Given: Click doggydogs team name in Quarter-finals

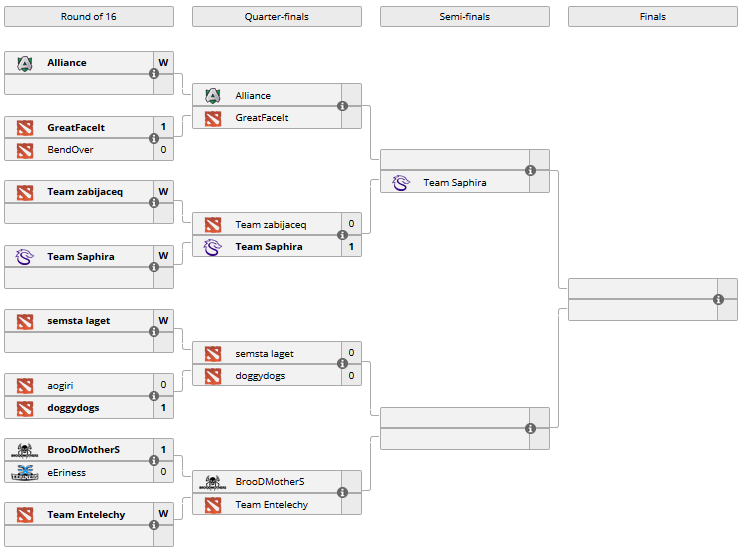Looking at the screenshot, I should click(260, 376).
